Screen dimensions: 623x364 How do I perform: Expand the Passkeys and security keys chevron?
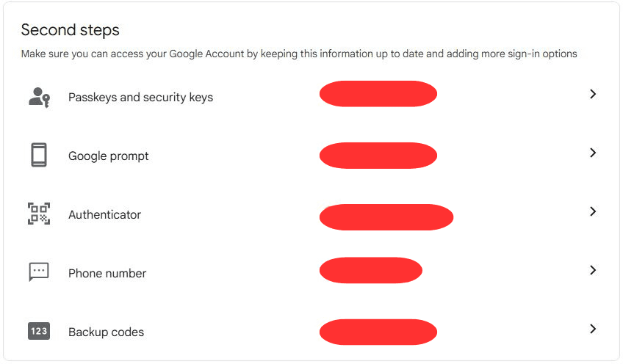pyautogui.click(x=593, y=95)
